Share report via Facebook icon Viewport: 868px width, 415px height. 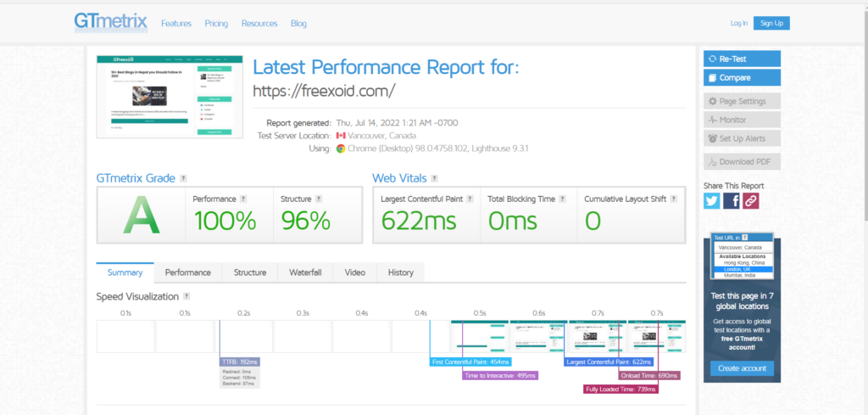pyautogui.click(x=732, y=200)
